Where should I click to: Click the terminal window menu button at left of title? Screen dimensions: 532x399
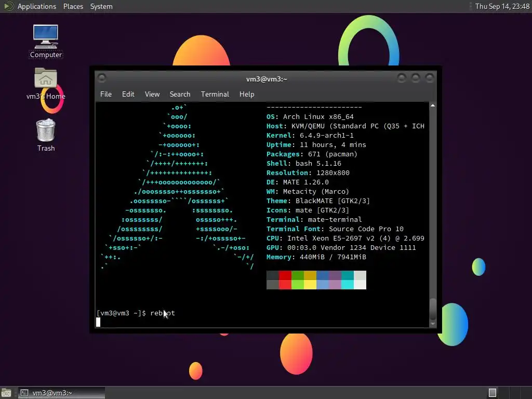pyautogui.click(x=101, y=78)
